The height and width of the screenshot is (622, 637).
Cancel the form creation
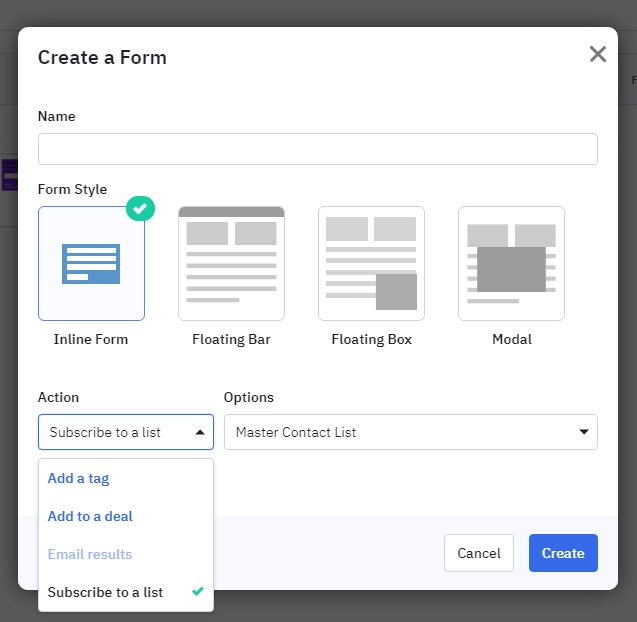pos(479,553)
